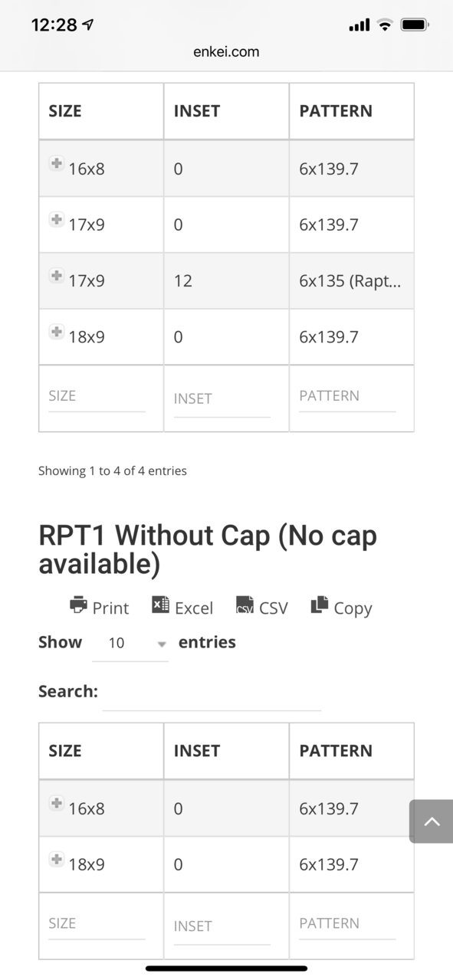Image resolution: width=453 pixels, height=980 pixels.
Task: Expand the 18x9 row in top table
Action: click(x=56, y=332)
